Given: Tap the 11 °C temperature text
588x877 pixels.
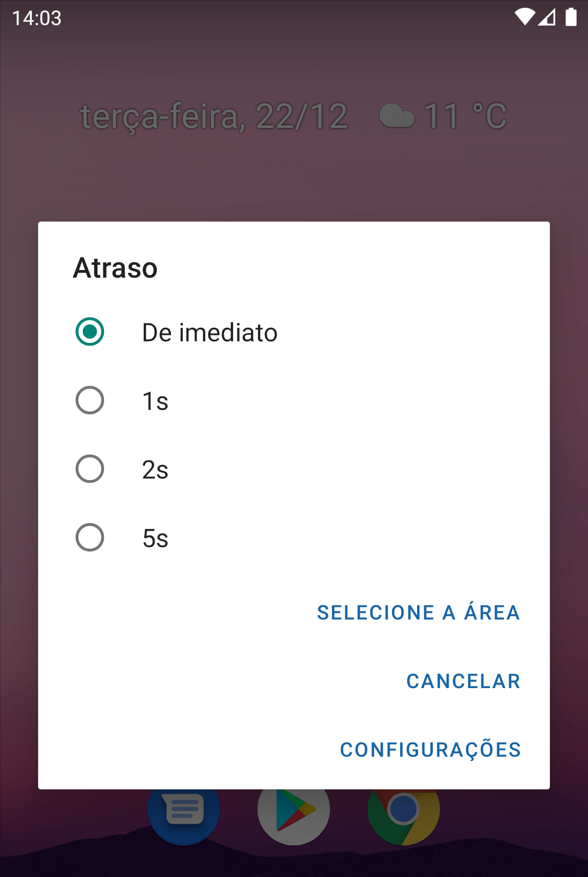Looking at the screenshot, I should tap(465, 116).
